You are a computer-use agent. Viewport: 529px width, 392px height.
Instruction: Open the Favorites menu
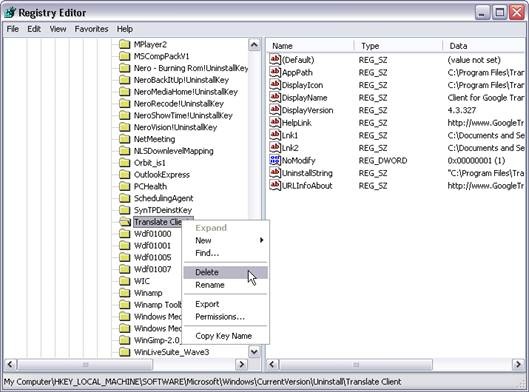pos(91,29)
